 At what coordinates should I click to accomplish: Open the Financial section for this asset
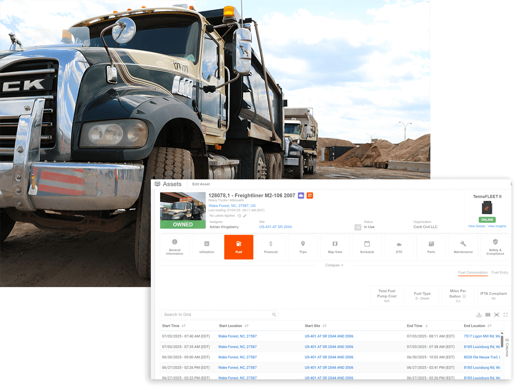click(271, 247)
